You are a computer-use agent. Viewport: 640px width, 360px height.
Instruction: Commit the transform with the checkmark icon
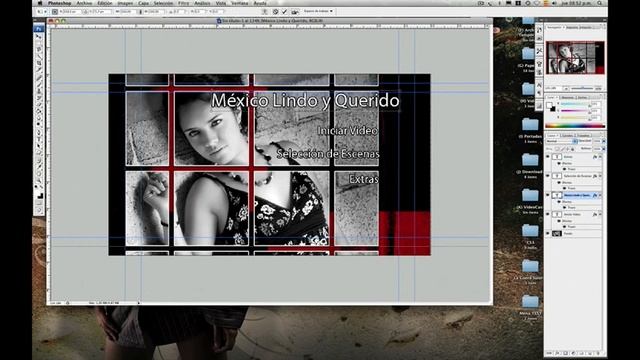point(284,11)
